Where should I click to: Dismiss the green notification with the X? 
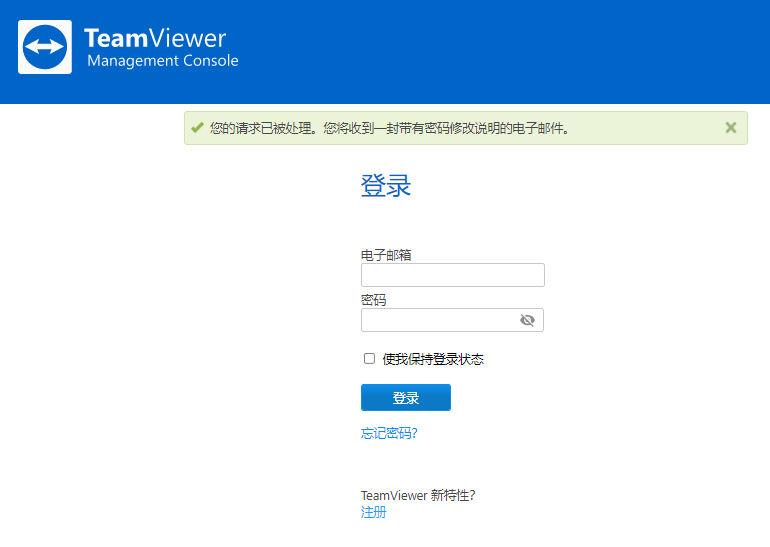click(731, 128)
